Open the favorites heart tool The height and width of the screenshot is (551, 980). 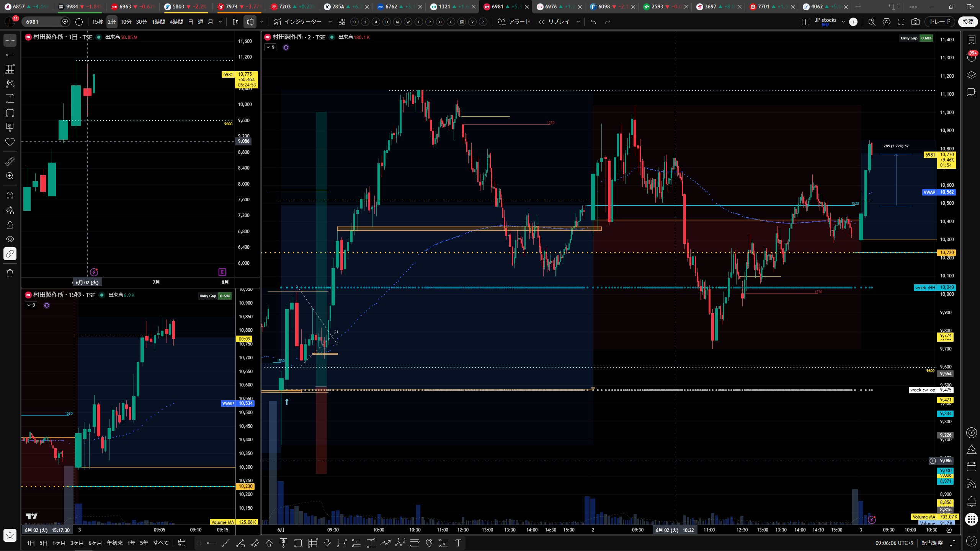pyautogui.click(x=10, y=142)
